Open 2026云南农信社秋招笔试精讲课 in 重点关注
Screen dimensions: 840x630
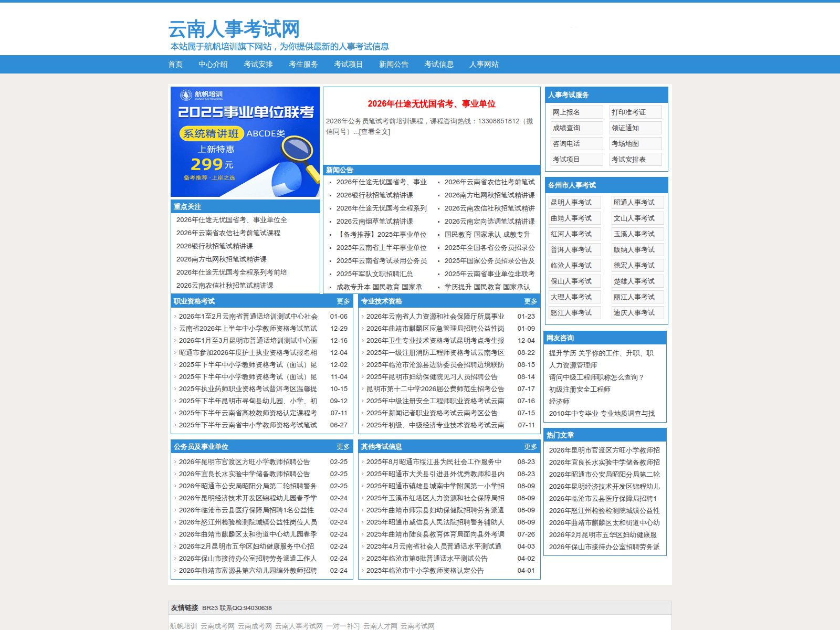tap(225, 286)
